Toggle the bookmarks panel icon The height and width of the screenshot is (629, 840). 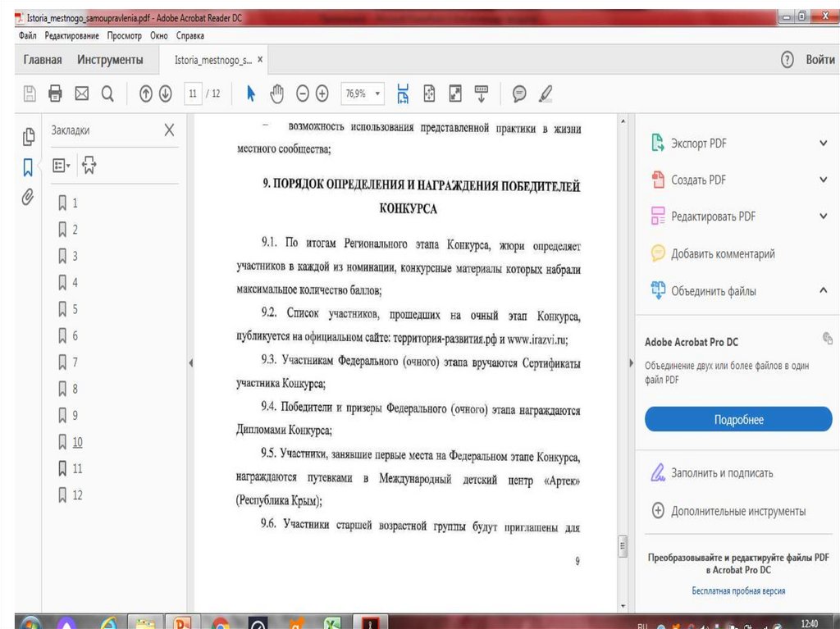tap(28, 167)
